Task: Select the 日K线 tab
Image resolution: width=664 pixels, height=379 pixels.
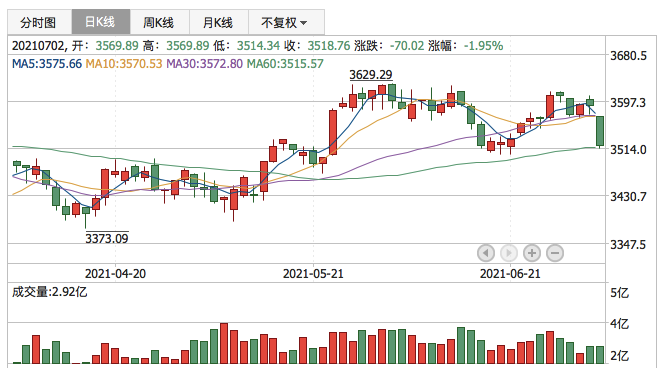Action: click(101, 22)
